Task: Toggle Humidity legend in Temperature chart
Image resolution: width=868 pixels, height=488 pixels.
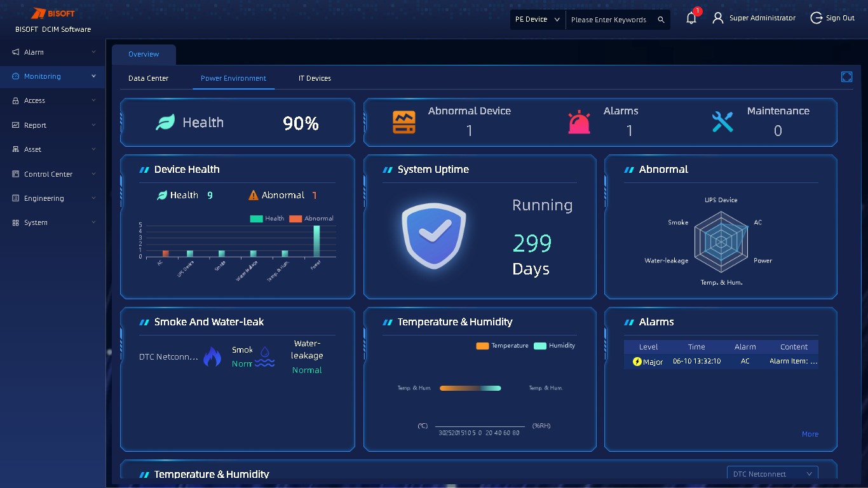Action: [x=555, y=346]
